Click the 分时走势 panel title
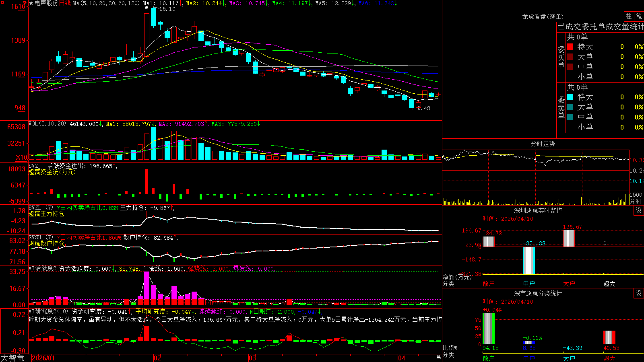The image size is (644, 362). point(543,144)
